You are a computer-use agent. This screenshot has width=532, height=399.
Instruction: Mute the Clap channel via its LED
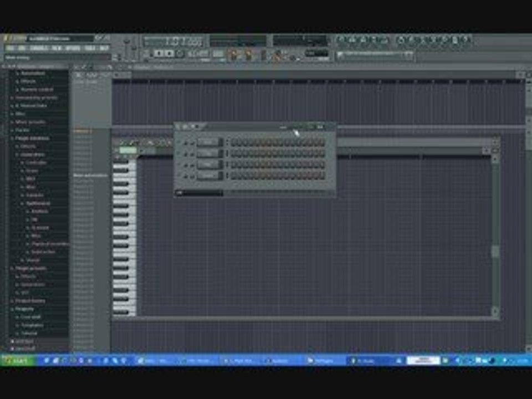[179, 154]
